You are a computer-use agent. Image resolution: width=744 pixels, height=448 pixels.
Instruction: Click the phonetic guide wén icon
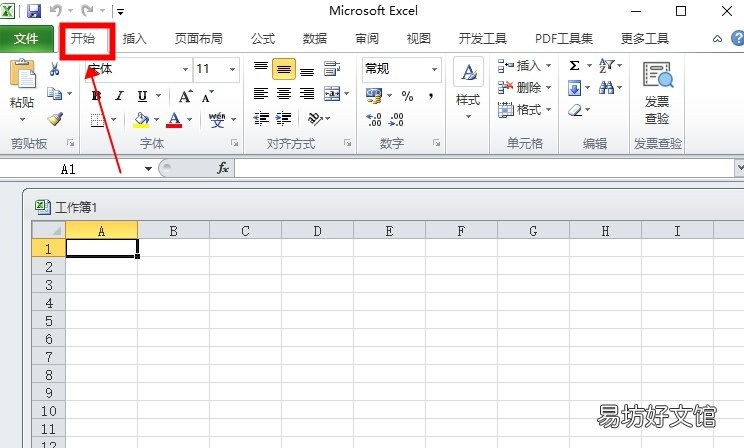[217, 120]
